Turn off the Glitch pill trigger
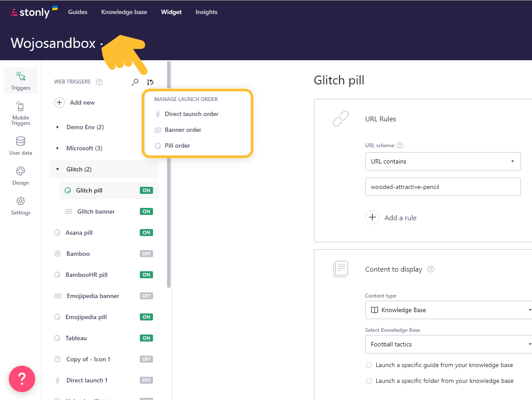The height and width of the screenshot is (400, 532). tap(146, 190)
